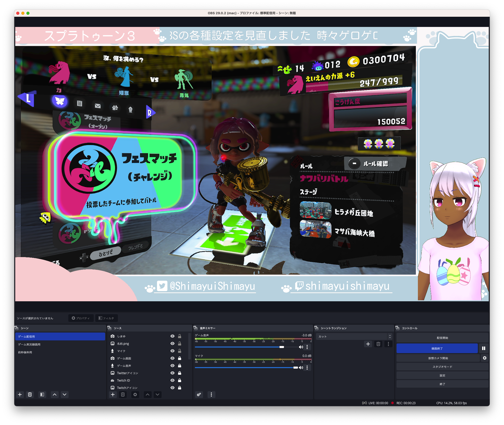Open ゲーム音声 mixer options menu

(307, 347)
